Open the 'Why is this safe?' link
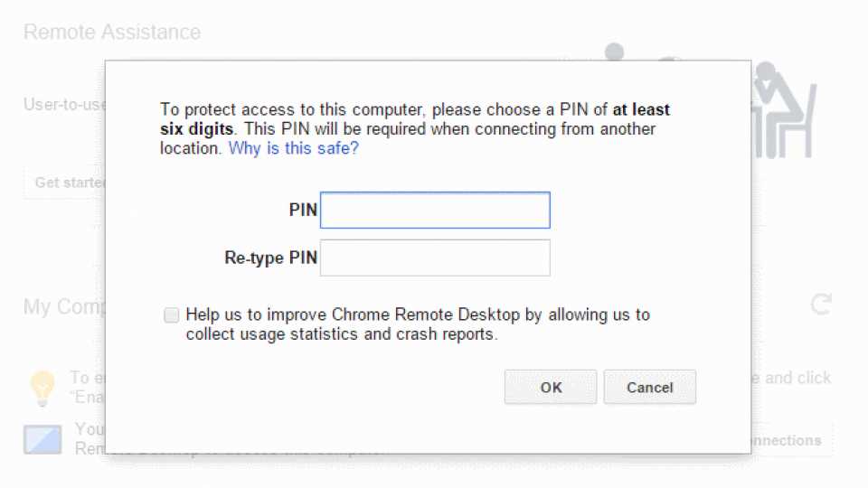868x488 pixels. point(293,148)
